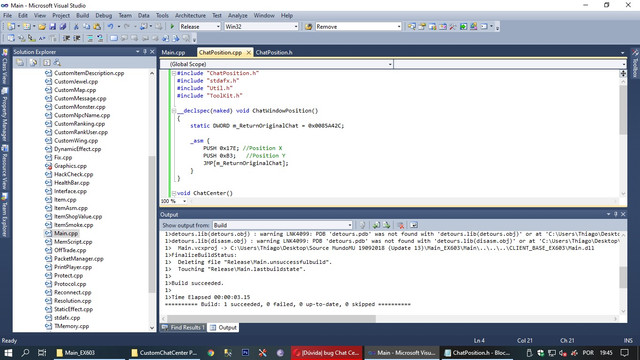Toggle word wrap in the Output window
640x360 pixels.
coord(413,225)
